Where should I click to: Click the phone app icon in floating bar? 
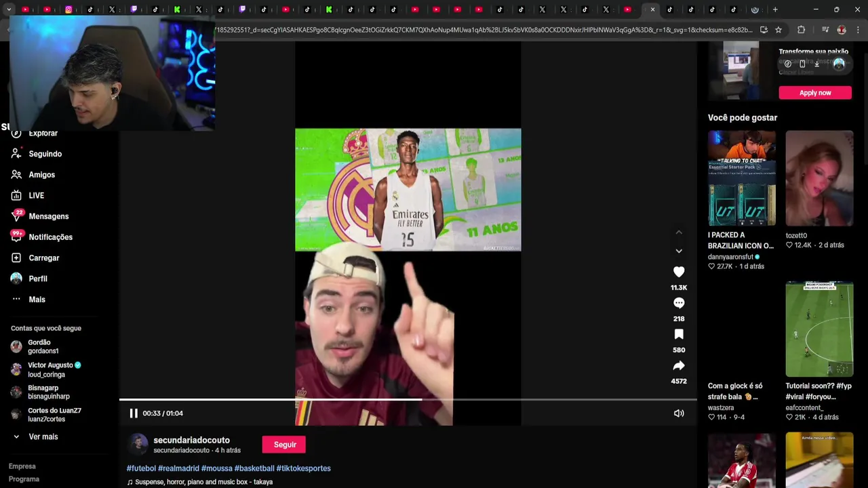(x=802, y=64)
